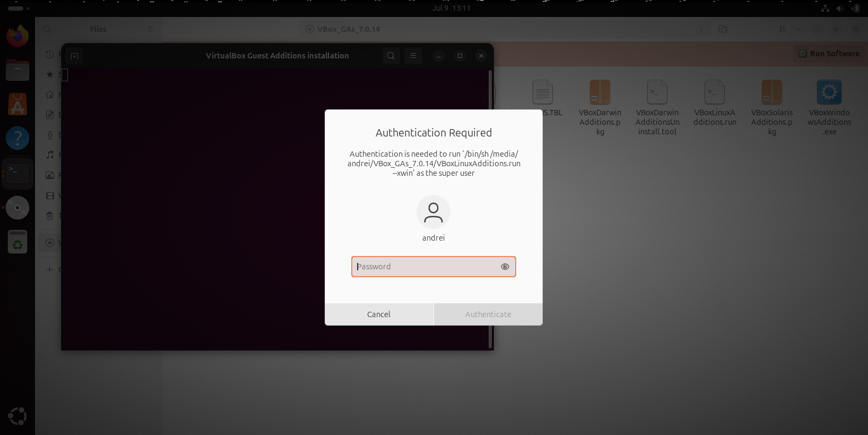Focus the Password input field
This screenshot has height=435, width=868.
pos(433,267)
